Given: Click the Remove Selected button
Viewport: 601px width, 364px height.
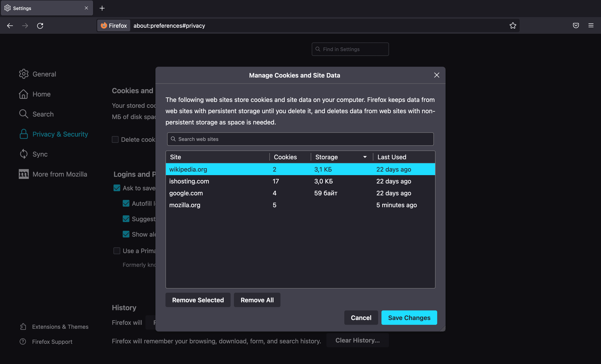Looking at the screenshot, I should pos(198,300).
